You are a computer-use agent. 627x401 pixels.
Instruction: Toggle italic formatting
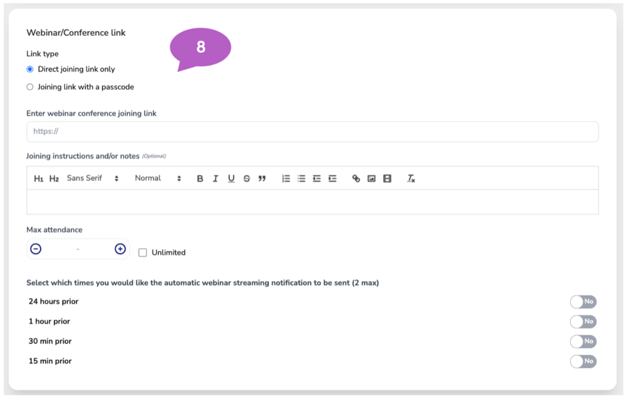[x=216, y=178]
